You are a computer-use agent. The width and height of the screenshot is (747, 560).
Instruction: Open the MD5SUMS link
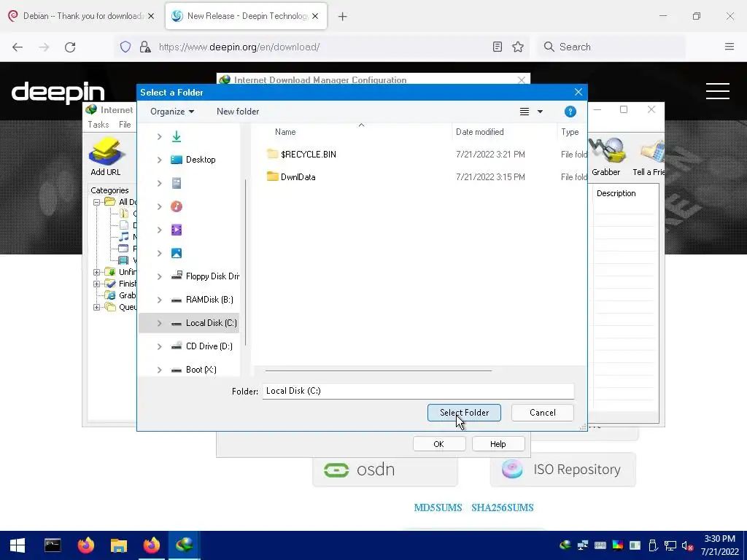tap(438, 508)
